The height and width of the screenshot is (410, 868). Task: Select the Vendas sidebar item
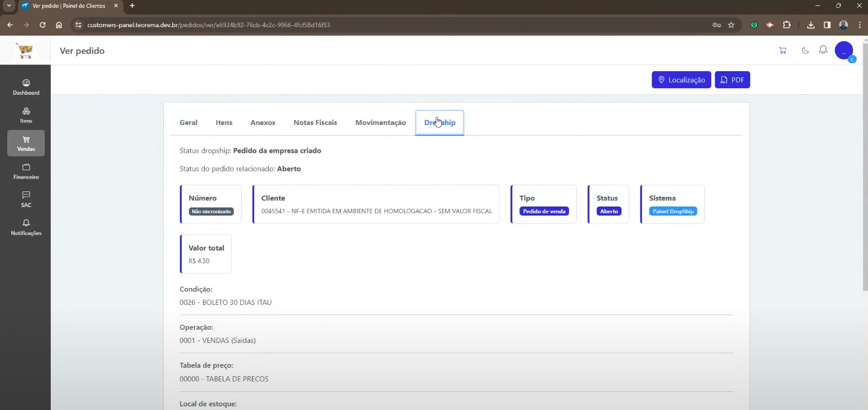tap(26, 143)
